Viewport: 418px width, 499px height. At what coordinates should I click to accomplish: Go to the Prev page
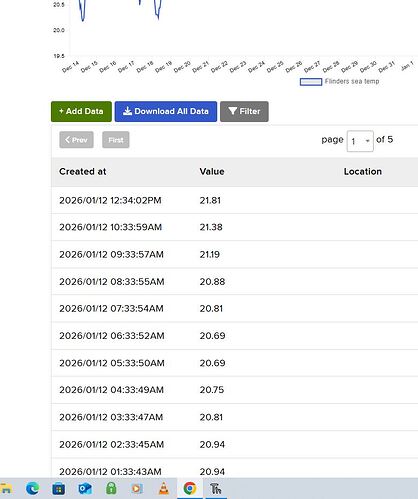click(76, 140)
